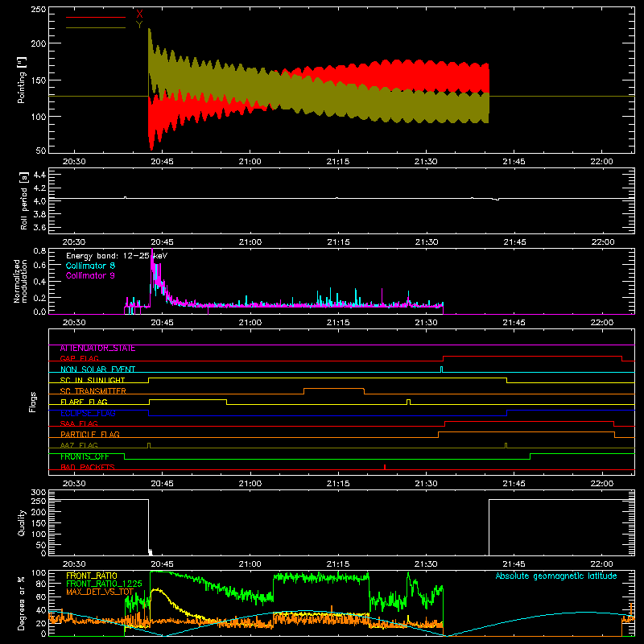This screenshot has width=644, height=644.
Task: Click 20:45 time label under Pointing plot
Action: click(163, 162)
